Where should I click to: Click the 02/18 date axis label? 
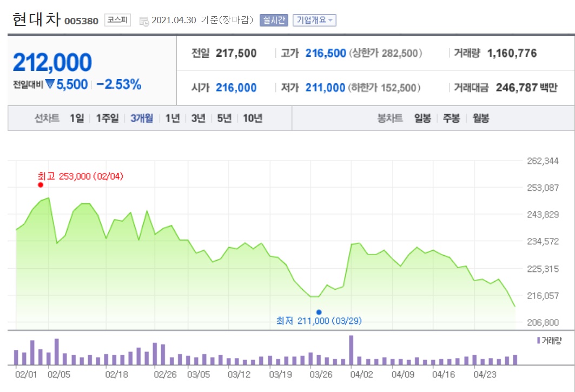[116, 374]
